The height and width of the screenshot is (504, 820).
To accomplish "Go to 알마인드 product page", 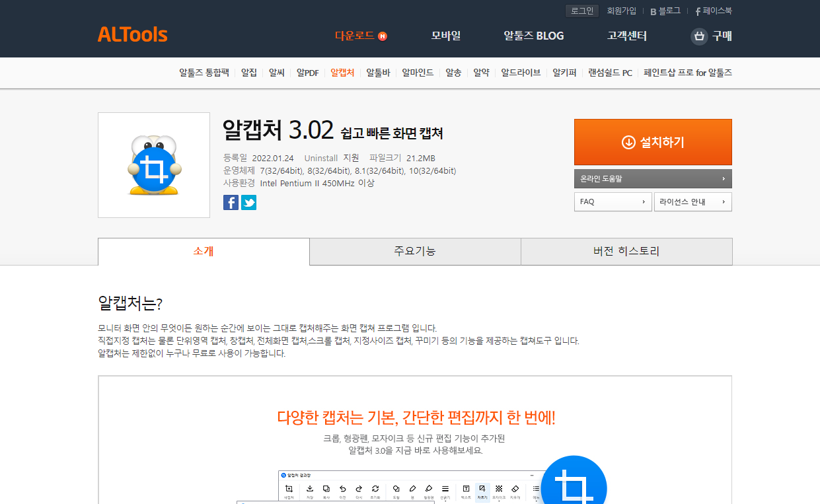I will 418,73.
